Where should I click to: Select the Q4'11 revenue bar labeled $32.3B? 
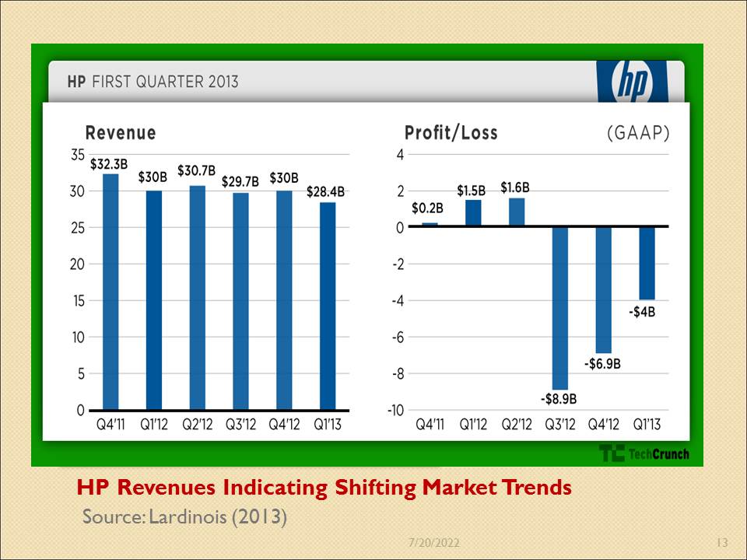click(111, 292)
